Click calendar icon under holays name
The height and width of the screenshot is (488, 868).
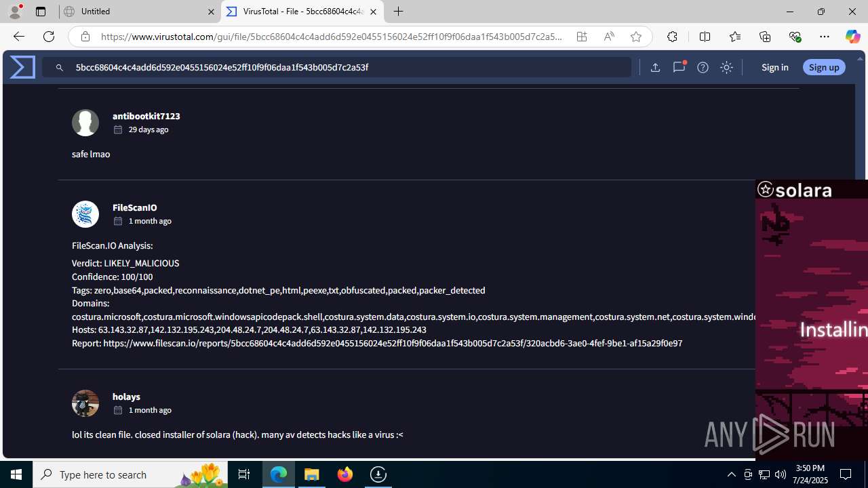point(118,410)
